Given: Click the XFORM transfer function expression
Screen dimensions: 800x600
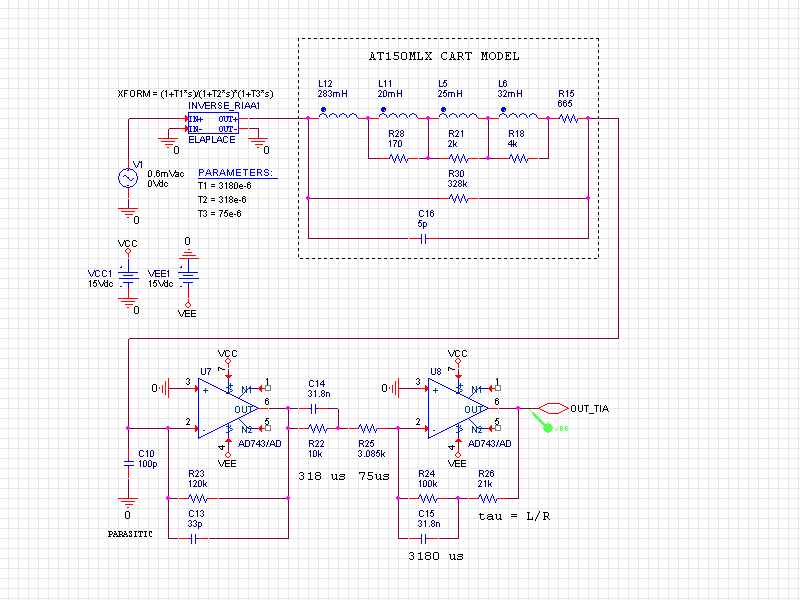Looking at the screenshot, I should click(x=195, y=94).
